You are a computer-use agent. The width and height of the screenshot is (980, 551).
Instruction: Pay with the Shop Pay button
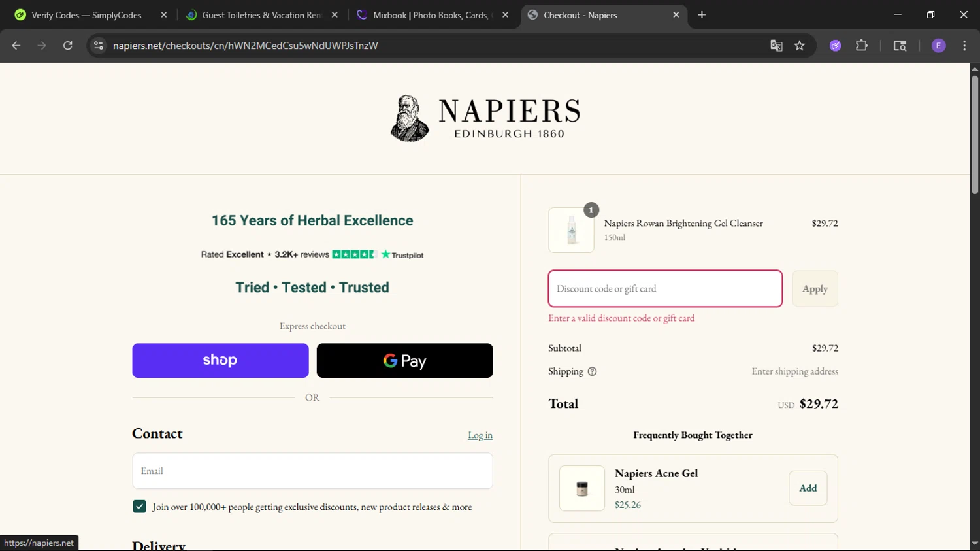220,361
